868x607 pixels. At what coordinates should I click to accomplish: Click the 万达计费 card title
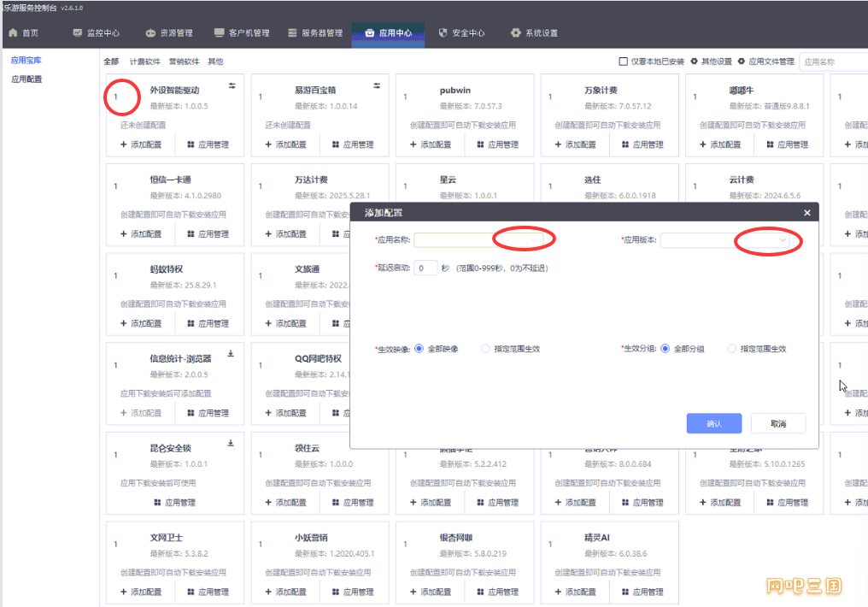311,180
